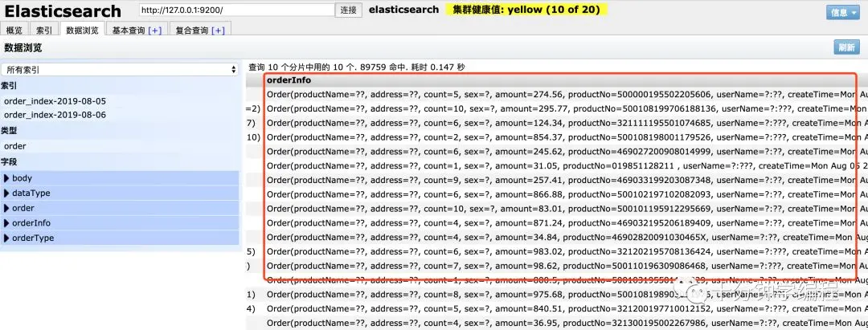Viewport: 868px width, 330px height.
Task: Open row with amount=31.05
Action: [557, 166]
